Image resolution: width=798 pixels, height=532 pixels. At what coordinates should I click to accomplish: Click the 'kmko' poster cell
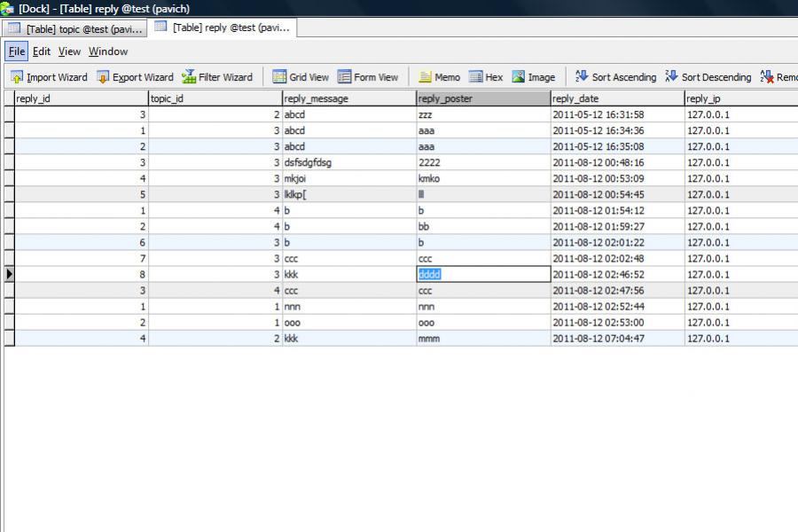coord(483,178)
